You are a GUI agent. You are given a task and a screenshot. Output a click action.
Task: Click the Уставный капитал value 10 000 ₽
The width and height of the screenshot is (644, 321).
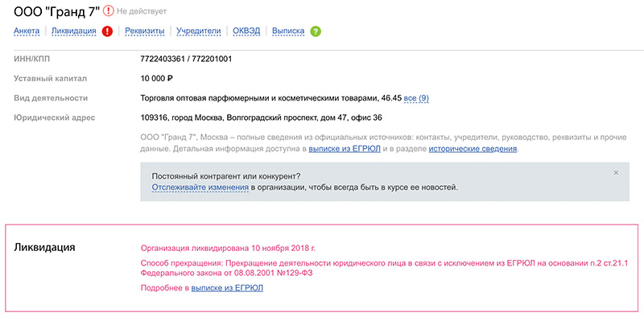156,79
